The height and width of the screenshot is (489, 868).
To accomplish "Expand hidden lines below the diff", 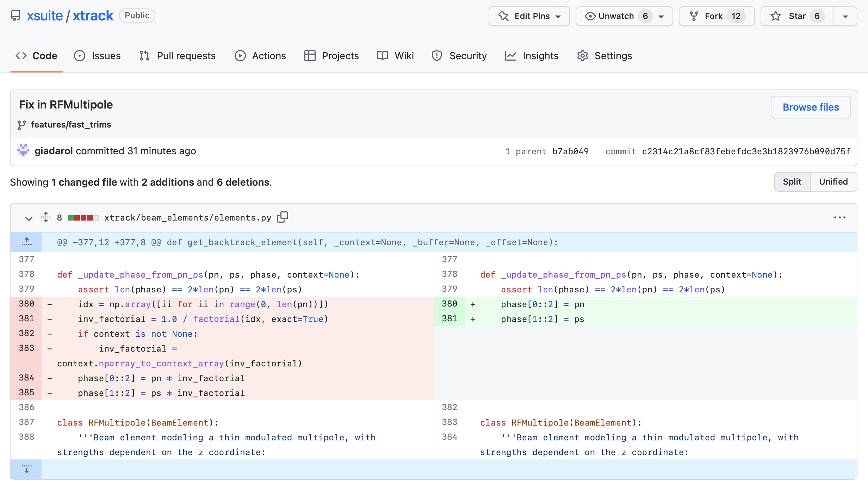I will point(26,469).
